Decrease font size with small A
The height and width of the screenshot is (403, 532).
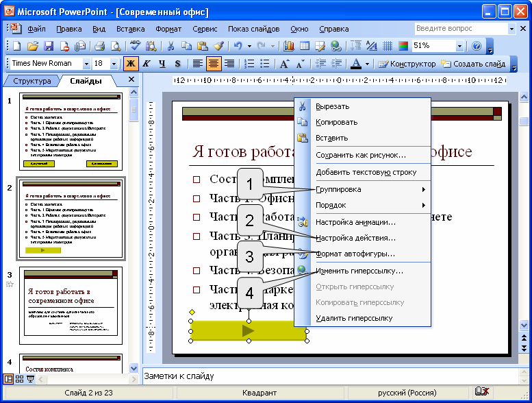300,64
